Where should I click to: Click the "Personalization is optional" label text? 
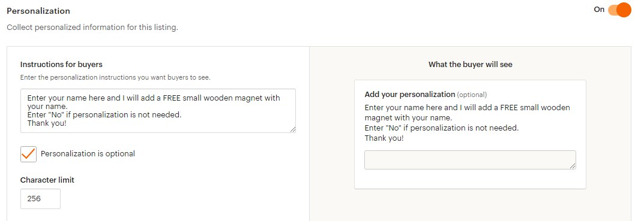point(88,154)
